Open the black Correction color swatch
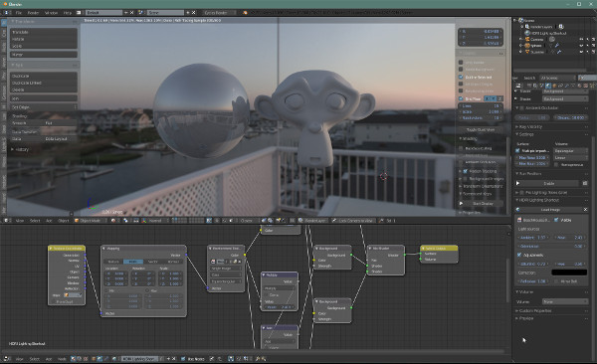 click(x=569, y=273)
